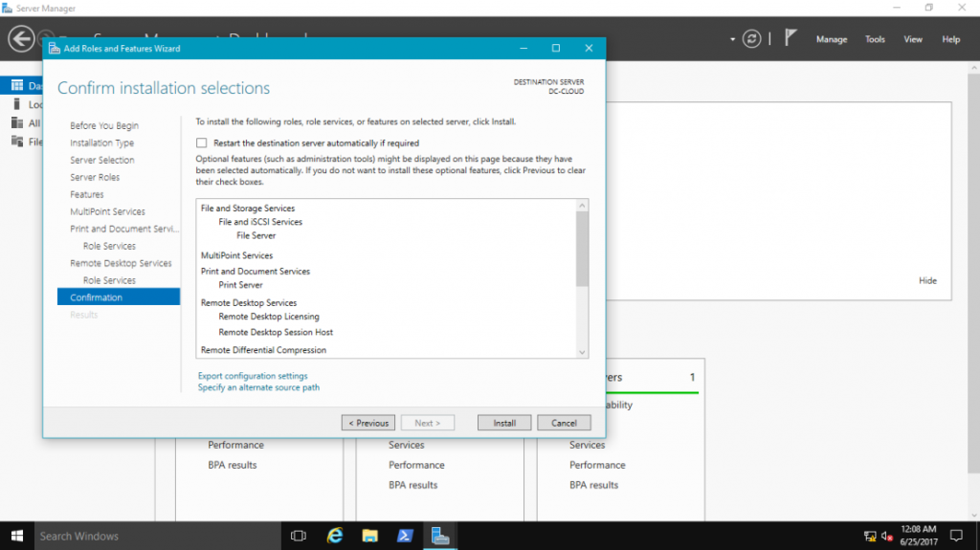Click the Server Manager back arrow
The image size is (980, 550).
click(x=21, y=39)
